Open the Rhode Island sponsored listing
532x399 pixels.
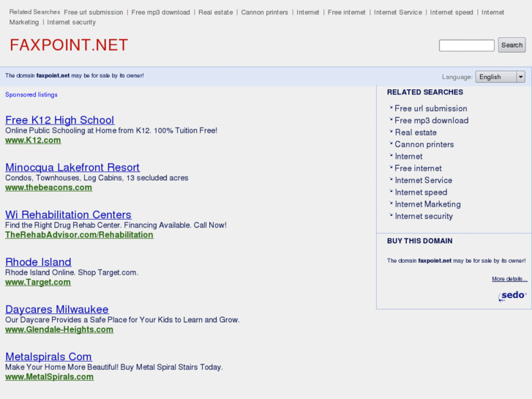click(38, 262)
